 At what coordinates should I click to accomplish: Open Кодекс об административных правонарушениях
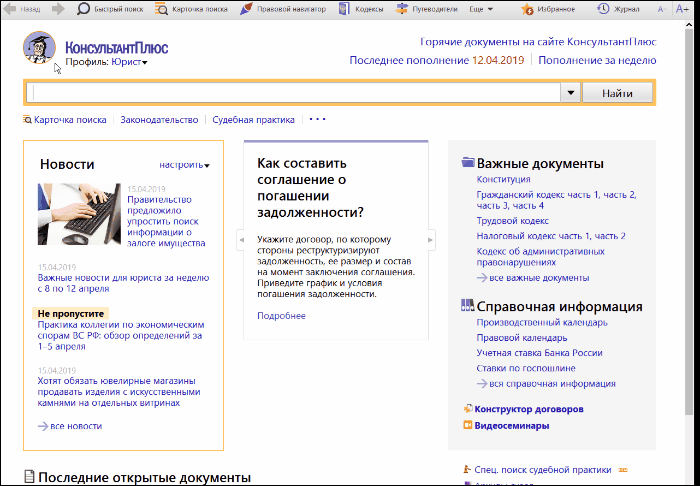pos(540,257)
